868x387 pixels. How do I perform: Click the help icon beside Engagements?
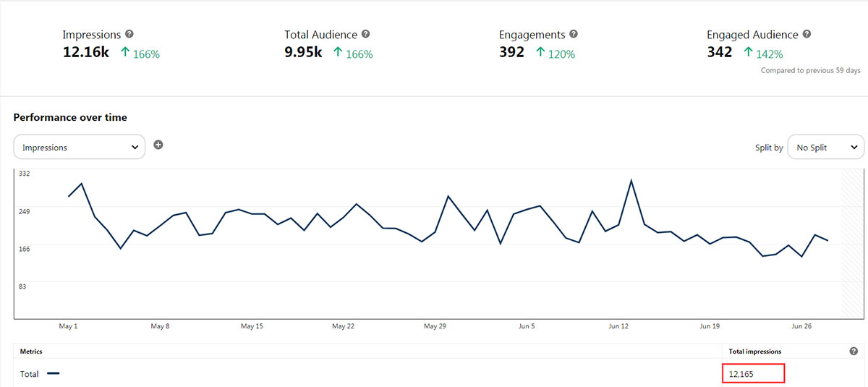click(x=574, y=34)
